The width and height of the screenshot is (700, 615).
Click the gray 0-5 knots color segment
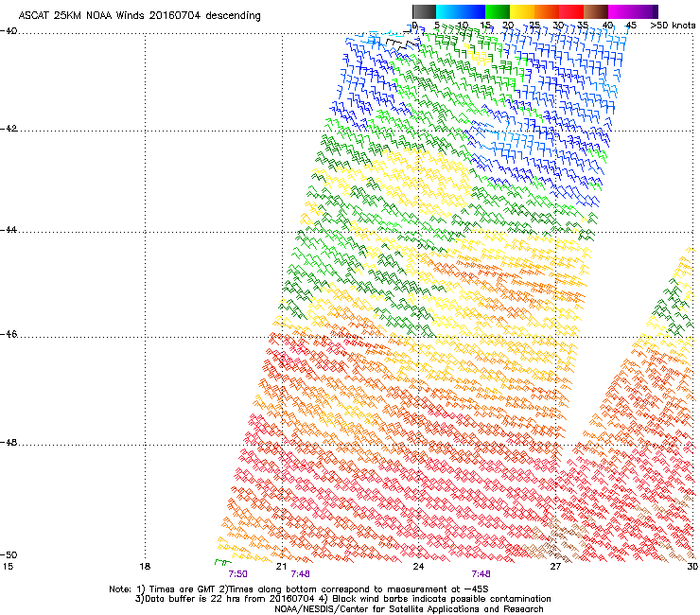click(424, 11)
